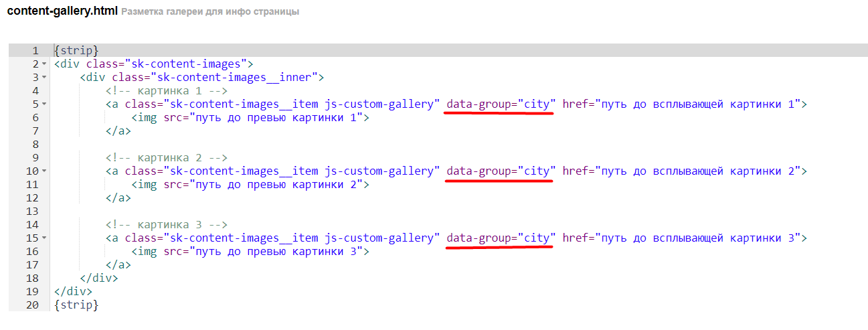Image resolution: width=868 pixels, height=330 pixels.
Task: Click the "картинка 3" HTML comment
Action: (x=166, y=225)
